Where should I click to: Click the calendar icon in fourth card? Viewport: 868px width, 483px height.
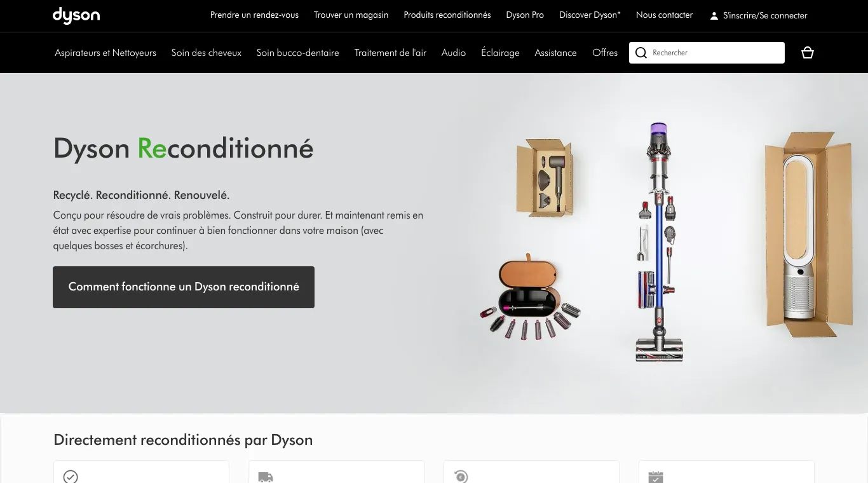pos(656,477)
